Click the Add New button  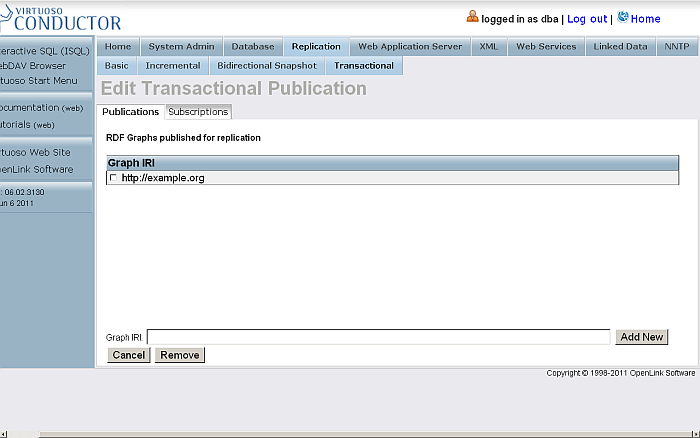pos(642,337)
